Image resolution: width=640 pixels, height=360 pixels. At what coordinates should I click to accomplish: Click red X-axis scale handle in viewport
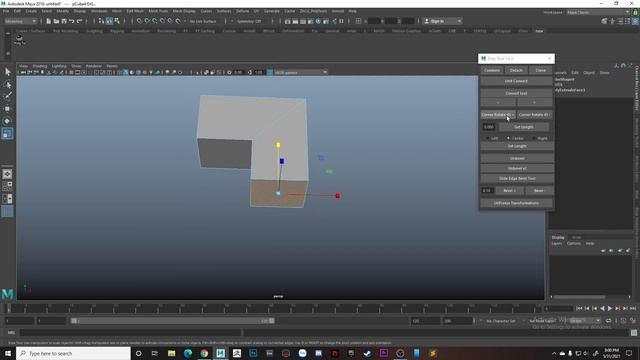tap(338, 196)
